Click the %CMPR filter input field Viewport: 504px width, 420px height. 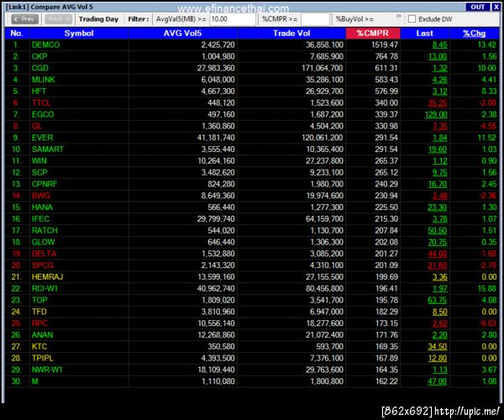click(315, 19)
